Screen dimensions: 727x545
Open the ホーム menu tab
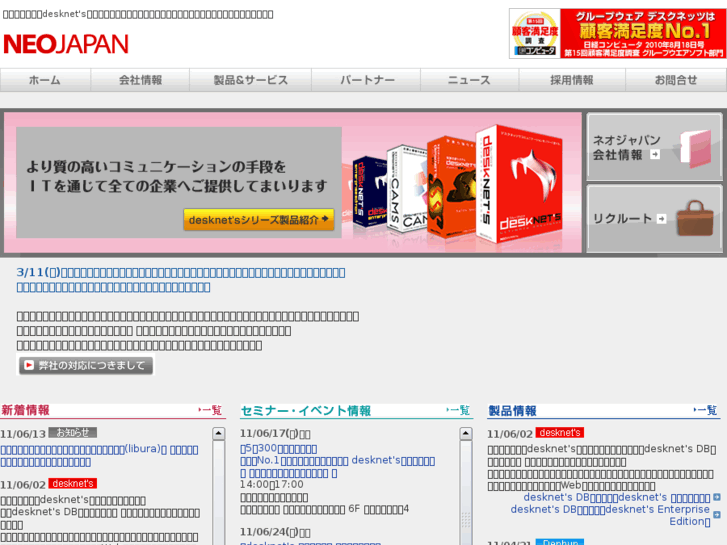click(x=45, y=80)
